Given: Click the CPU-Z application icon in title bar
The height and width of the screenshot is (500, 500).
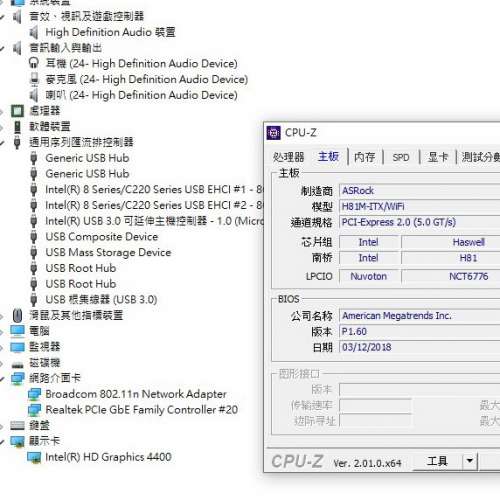Looking at the screenshot, I should tap(274, 133).
